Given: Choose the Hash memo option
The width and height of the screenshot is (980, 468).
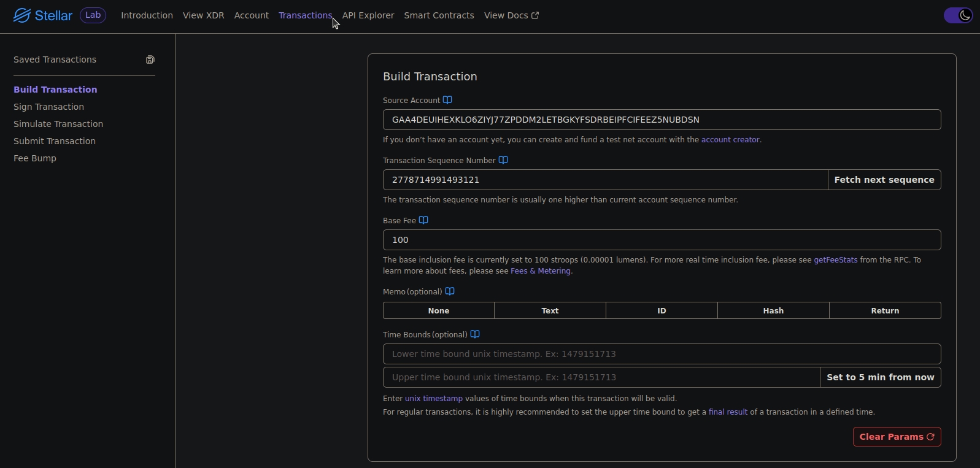Looking at the screenshot, I should pos(773,310).
